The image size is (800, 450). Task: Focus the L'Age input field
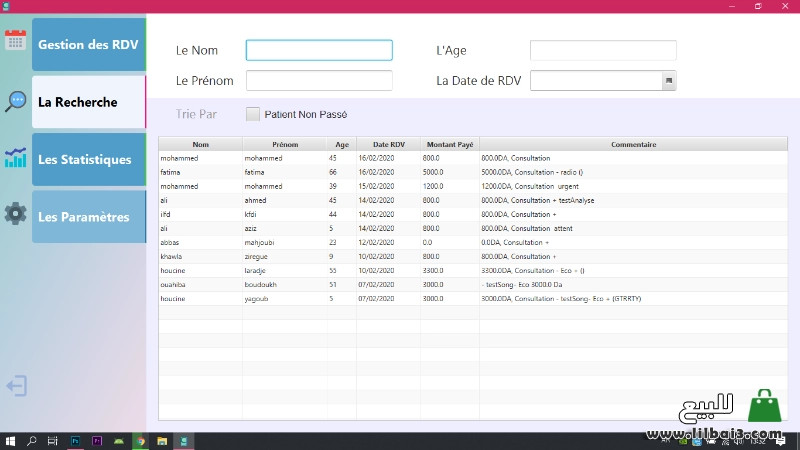603,50
